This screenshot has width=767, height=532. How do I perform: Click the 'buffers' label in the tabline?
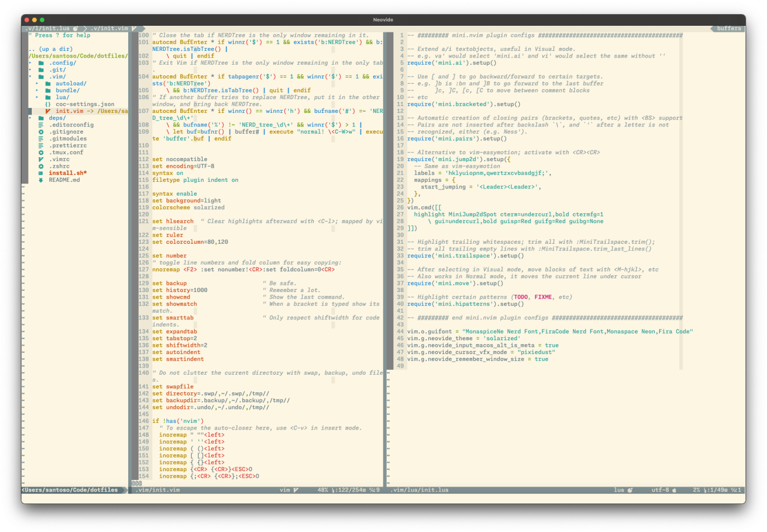(729, 28)
